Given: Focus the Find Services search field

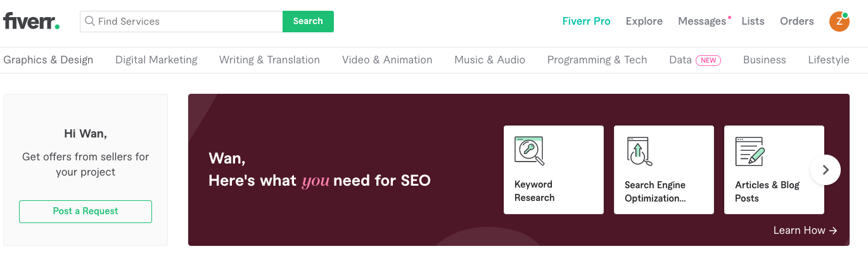Looking at the screenshot, I should tap(187, 22).
